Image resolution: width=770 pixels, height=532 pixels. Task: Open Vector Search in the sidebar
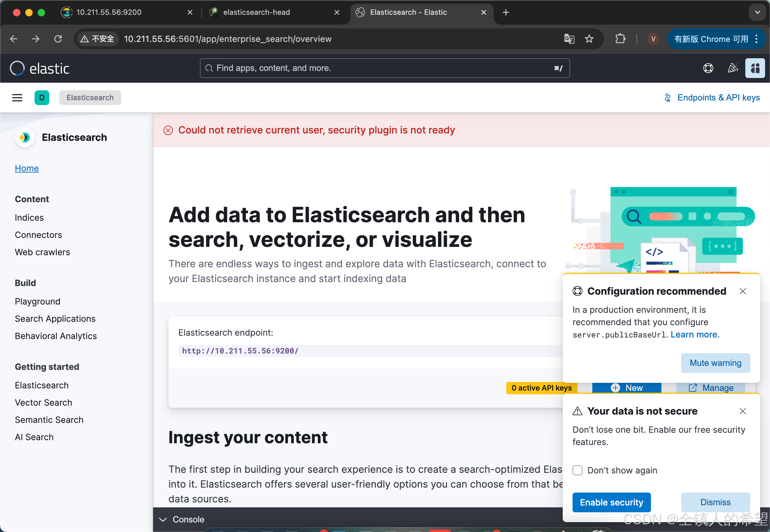coord(43,403)
